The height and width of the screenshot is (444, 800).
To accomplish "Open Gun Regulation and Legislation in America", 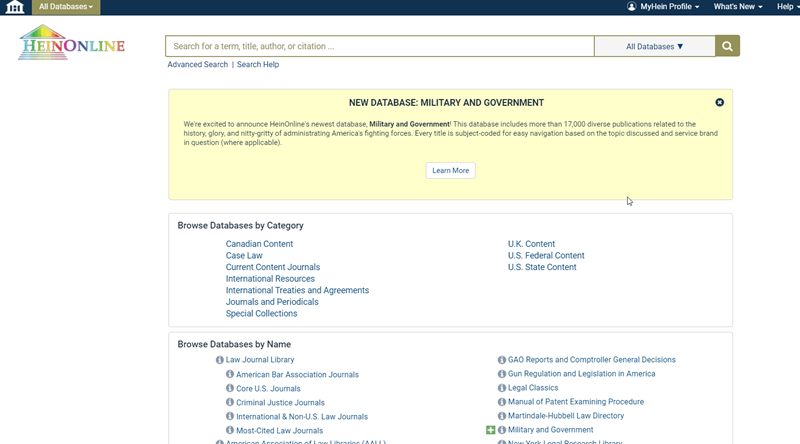I will click(x=581, y=374).
